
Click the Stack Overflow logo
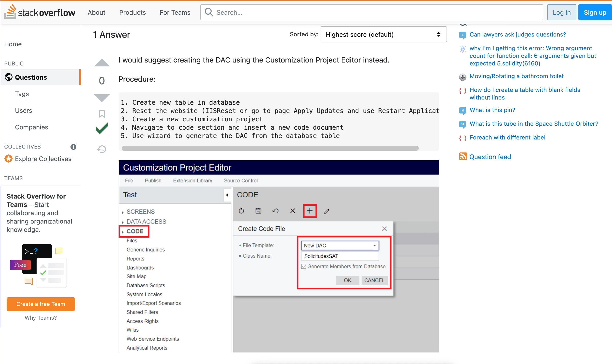(x=40, y=12)
